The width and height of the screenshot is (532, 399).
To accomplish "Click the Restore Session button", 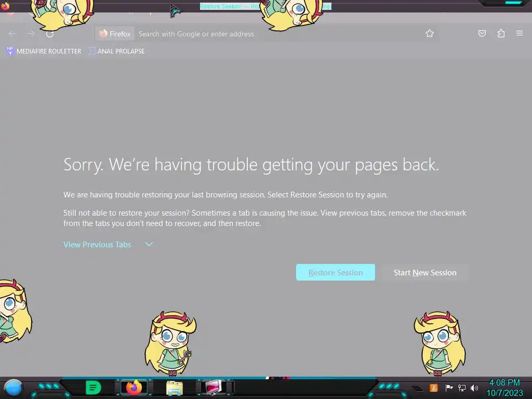I will point(335,272).
